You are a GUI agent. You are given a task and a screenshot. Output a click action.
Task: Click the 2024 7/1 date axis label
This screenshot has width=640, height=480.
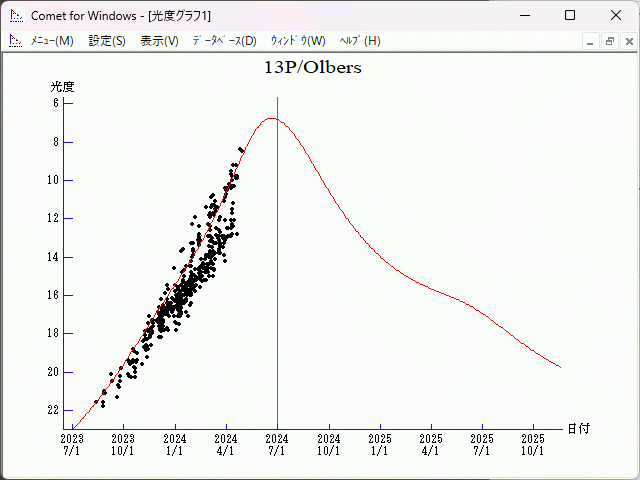click(277, 444)
